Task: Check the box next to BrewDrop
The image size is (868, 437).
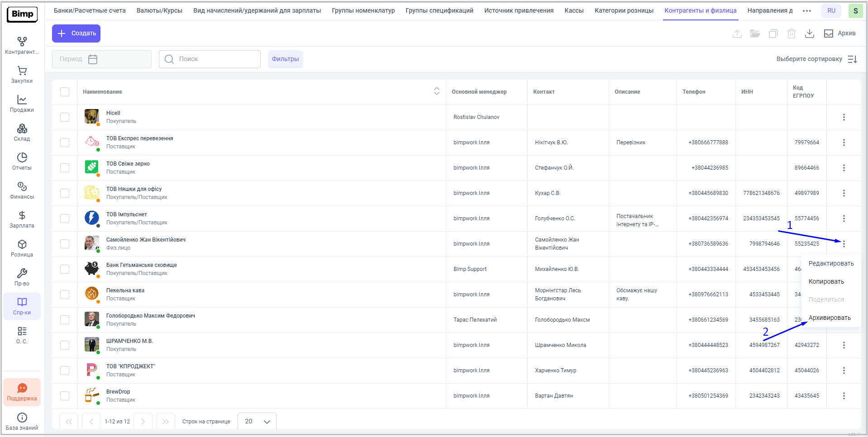Action: (65, 396)
